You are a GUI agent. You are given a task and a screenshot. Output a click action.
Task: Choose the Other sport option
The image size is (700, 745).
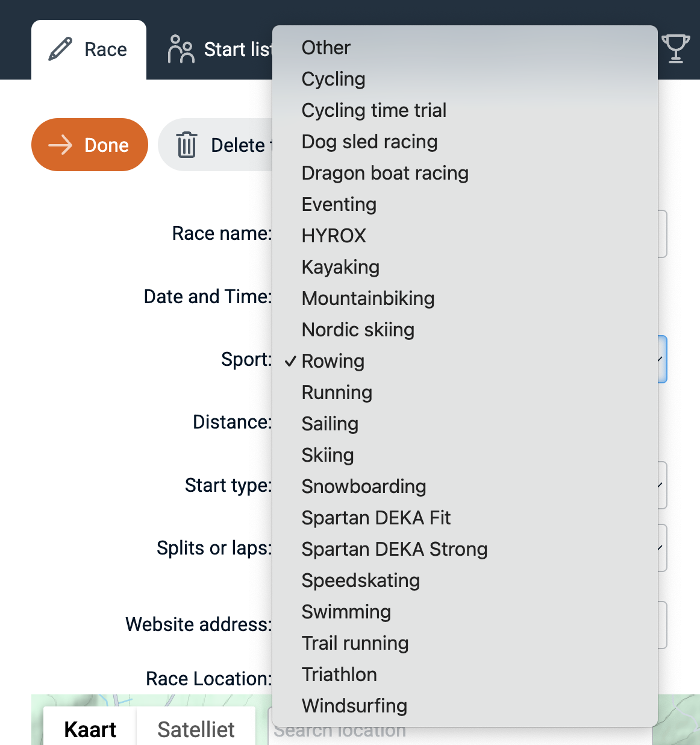[x=326, y=48]
